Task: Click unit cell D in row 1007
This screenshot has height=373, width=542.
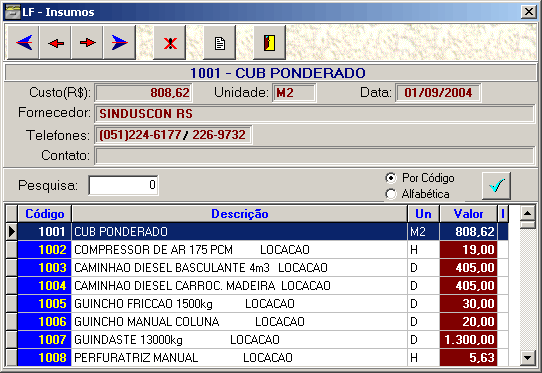Action: pyautogui.click(x=423, y=339)
